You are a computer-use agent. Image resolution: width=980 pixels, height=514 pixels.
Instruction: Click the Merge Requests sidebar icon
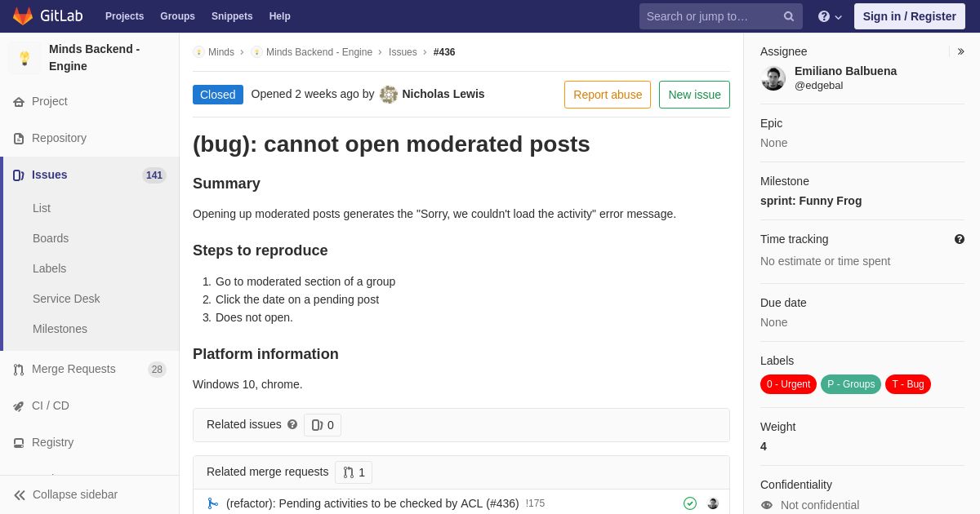point(19,370)
